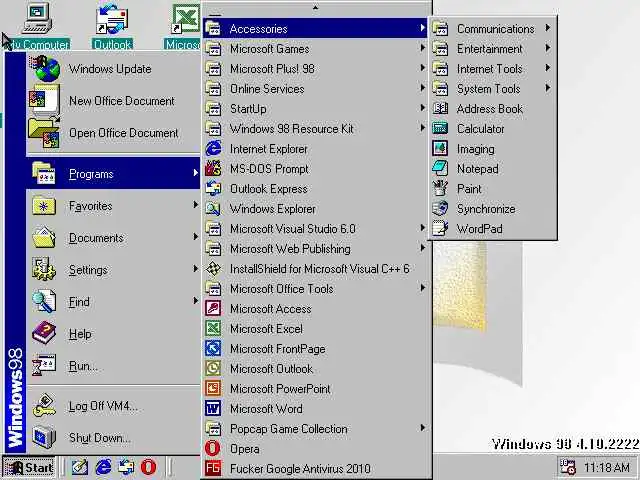Image resolution: width=640 pixels, height=480 pixels.
Task: Open the Documents menu item
Action: pos(113,238)
